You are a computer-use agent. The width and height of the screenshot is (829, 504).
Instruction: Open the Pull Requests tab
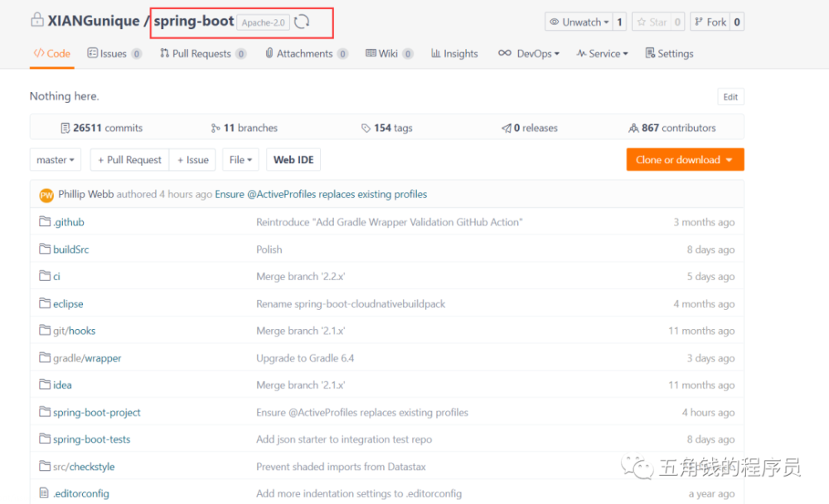click(203, 53)
